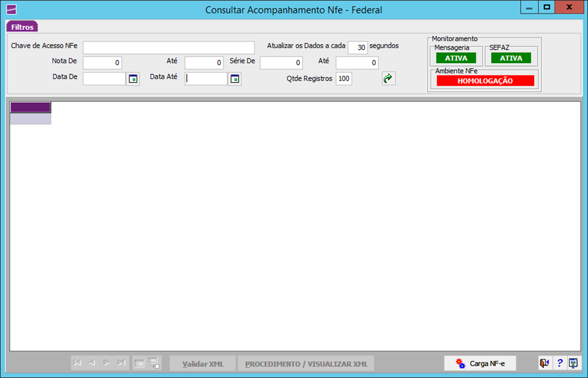Click the Qtde Registros field showing 100
The height and width of the screenshot is (378, 588).
tap(344, 79)
